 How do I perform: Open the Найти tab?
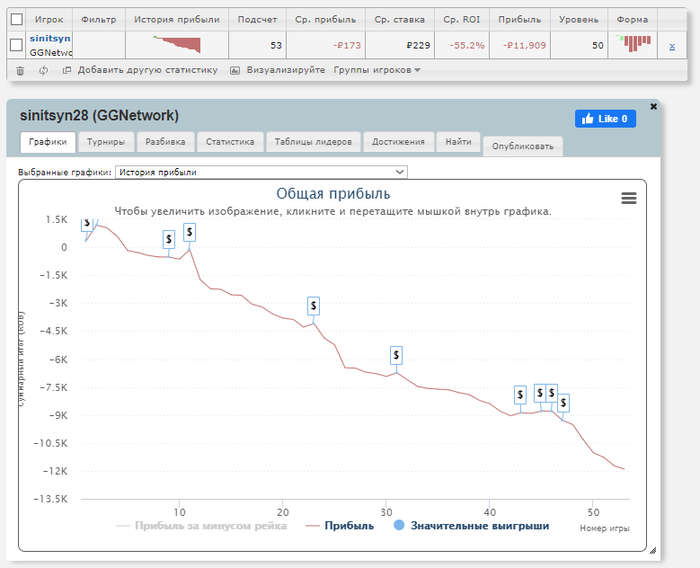[x=458, y=142]
